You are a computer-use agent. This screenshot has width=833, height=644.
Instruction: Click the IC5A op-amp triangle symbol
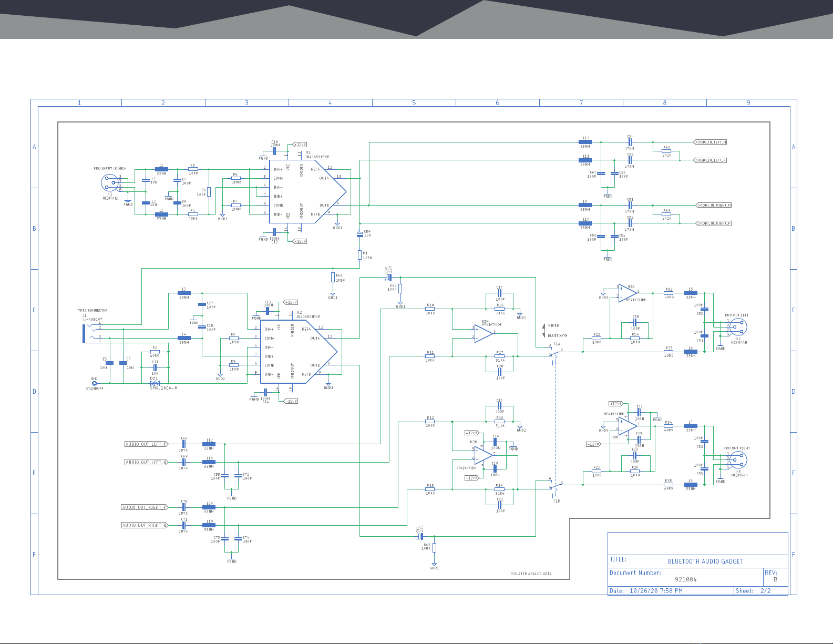[628, 292]
